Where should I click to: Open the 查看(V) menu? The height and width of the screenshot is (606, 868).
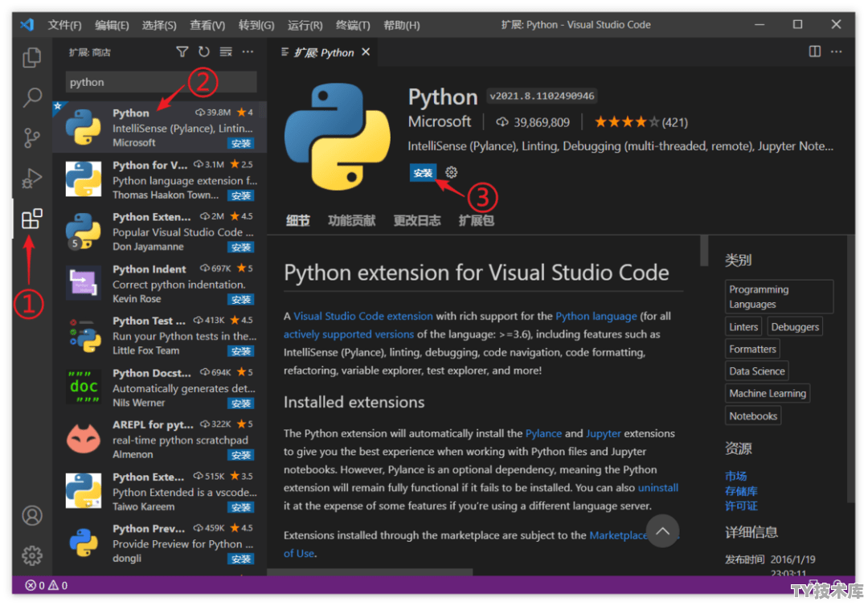(x=207, y=25)
